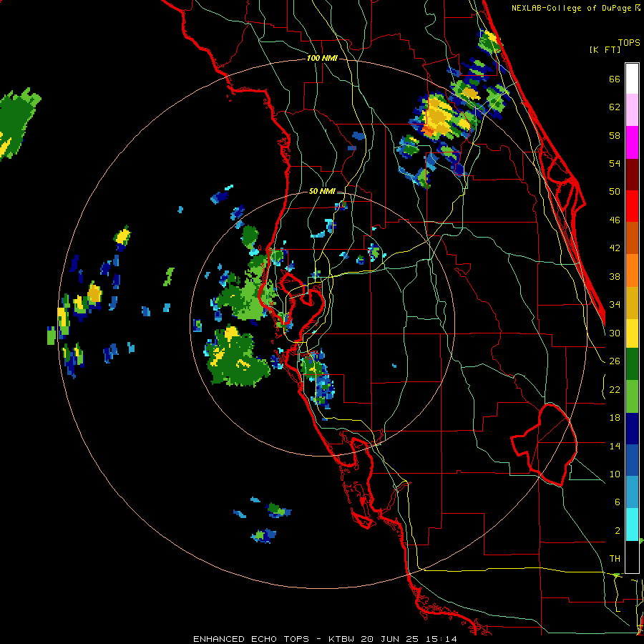644x644 pixels.
Task: Click the legend value "14"
Action: coord(615,446)
